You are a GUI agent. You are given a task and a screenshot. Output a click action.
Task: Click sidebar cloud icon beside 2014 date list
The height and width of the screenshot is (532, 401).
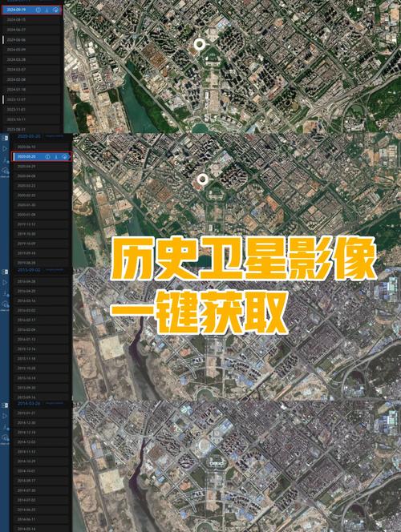[x=5, y=438]
